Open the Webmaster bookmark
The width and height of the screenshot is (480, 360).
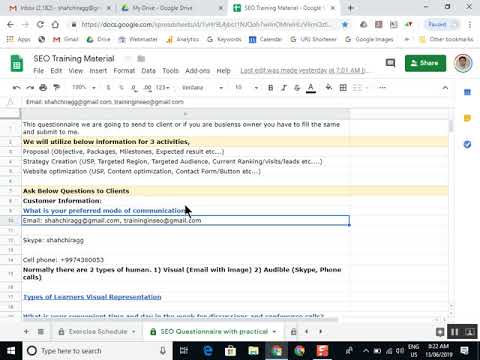pos(138,39)
